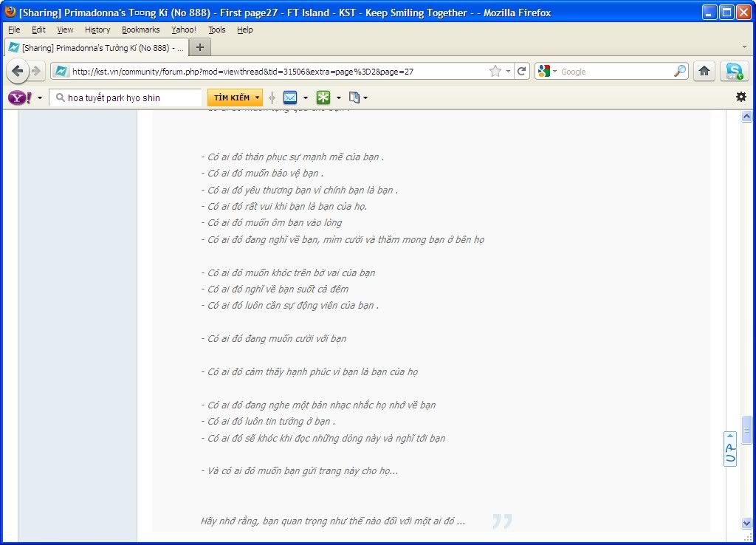The width and height of the screenshot is (756, 545).
Task: Click the Yahoo search field with 'hoa tuyết'
Action: 126,98
